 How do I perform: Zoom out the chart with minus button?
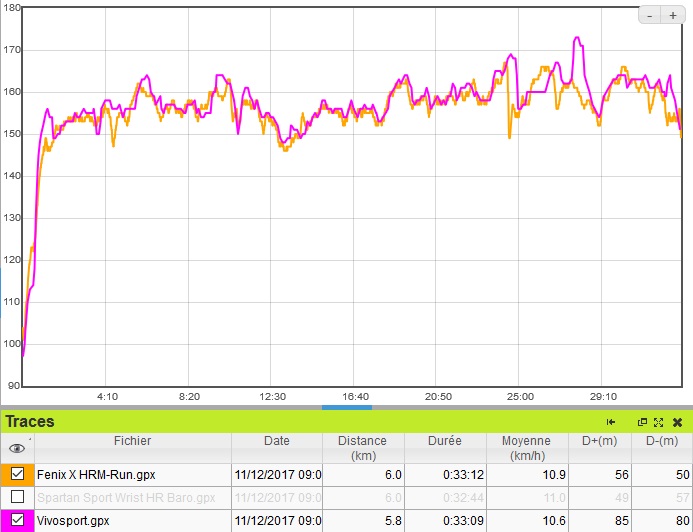650,16
